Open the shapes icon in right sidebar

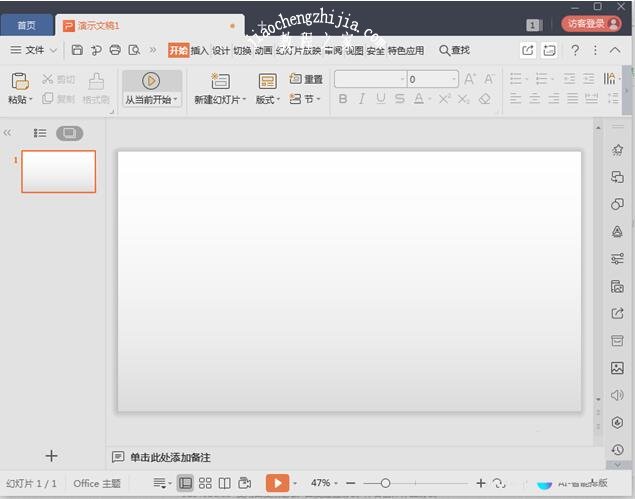(617, 204)
